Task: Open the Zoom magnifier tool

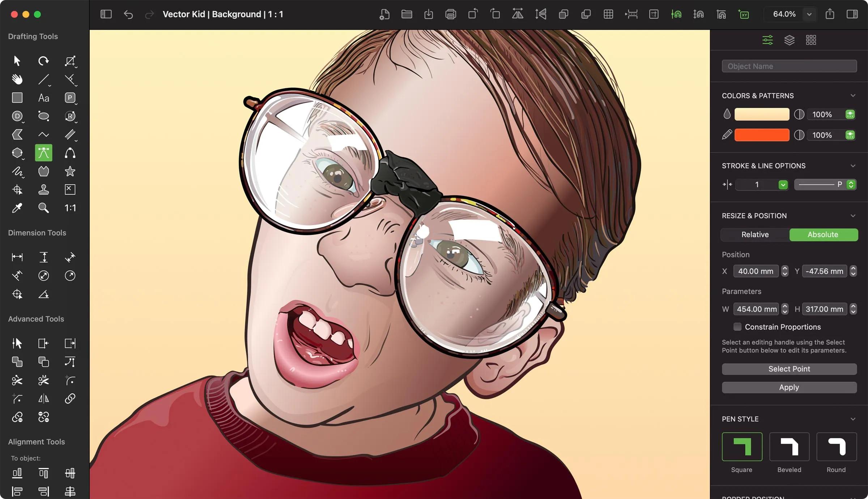Action: click(43, 208)
